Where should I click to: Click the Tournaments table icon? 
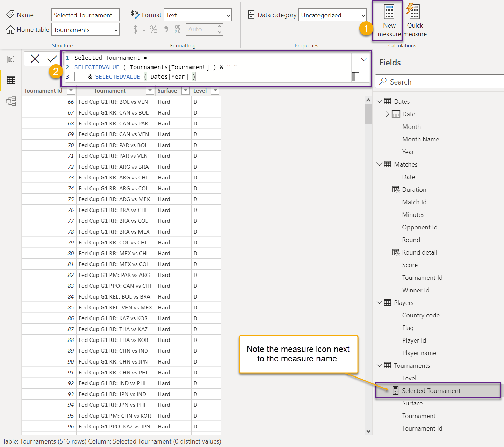388,365
